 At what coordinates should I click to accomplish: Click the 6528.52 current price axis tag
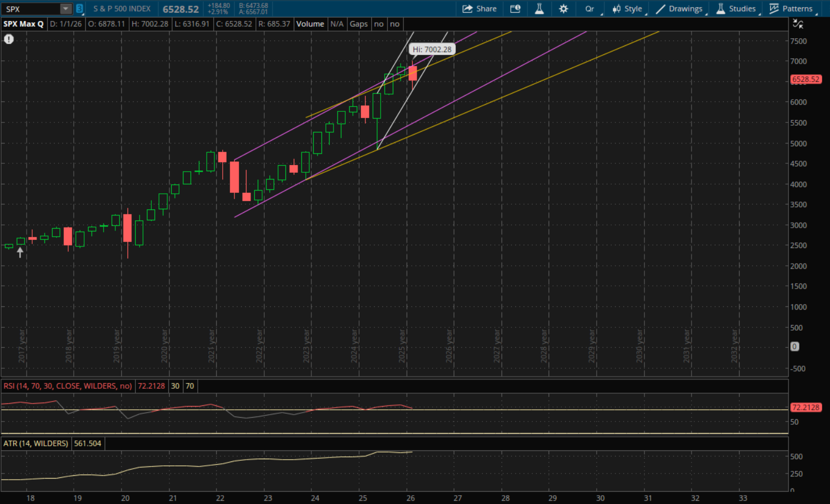806,79
